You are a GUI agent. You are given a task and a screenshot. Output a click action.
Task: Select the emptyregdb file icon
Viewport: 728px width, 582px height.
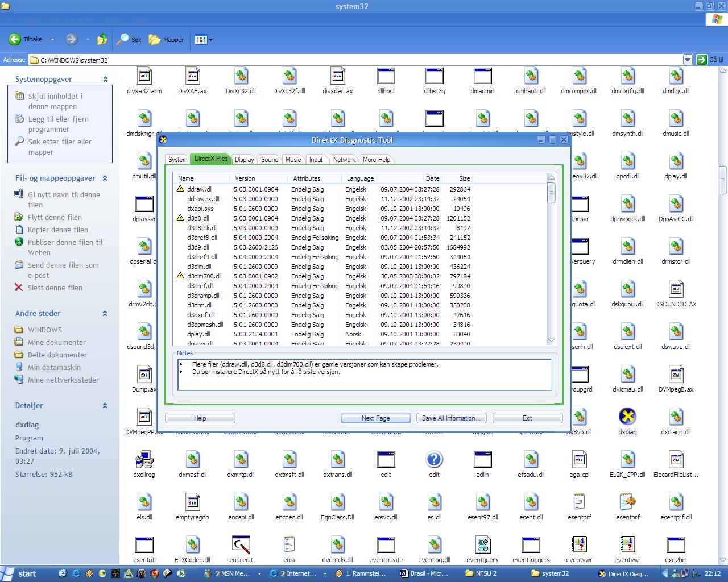click(192, 502)
